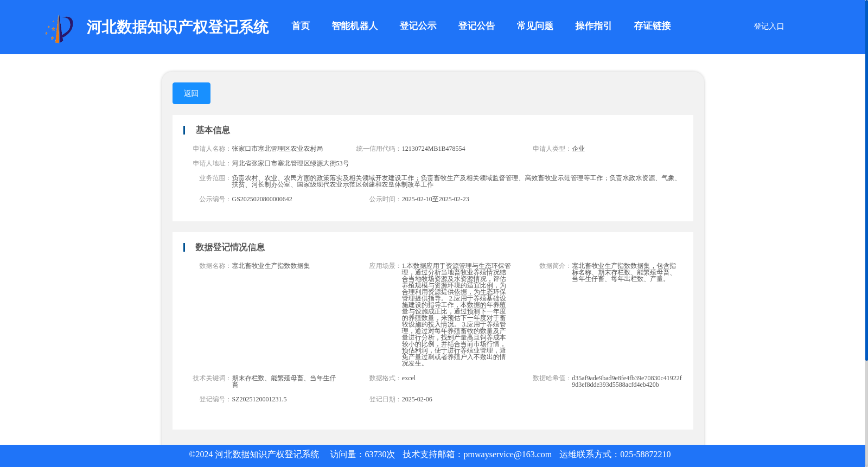Select data name 塞北畜牧业生产指数数据集

[271, 266]
